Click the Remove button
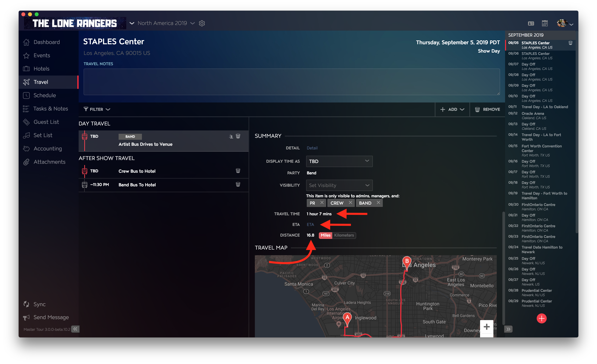Image resolution: width=597 pixels, height=364 pixels. (487, 109)
